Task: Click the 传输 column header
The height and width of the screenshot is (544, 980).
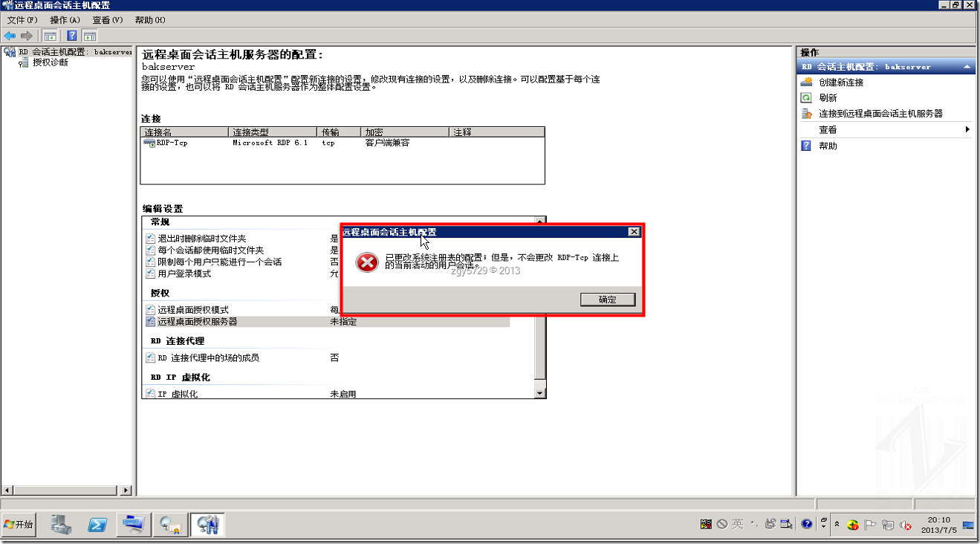Action: tap(339, 132)
